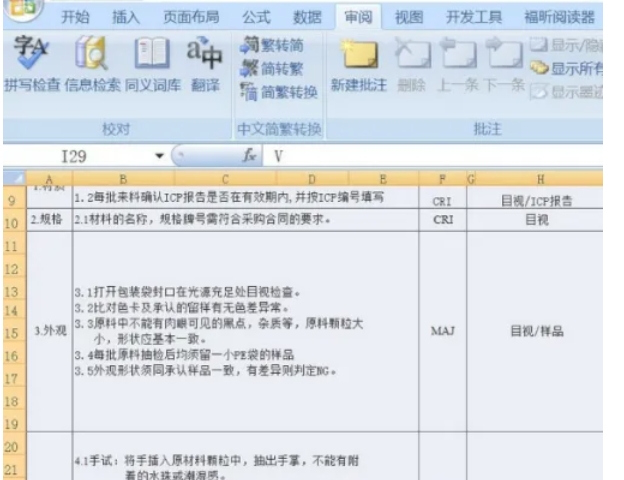
Task: Click the Insert Function fx button
Action: coord(250,156)
